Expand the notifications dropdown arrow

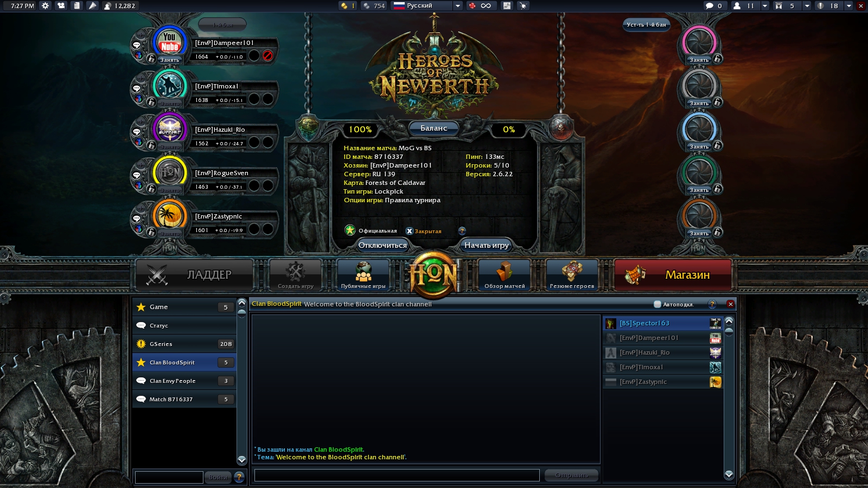click(x=848, y=6)
